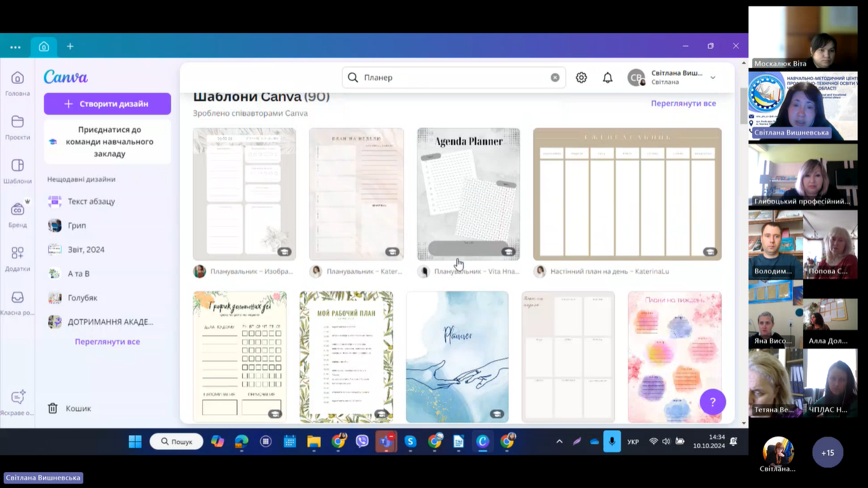Open the Agenda Planner template thumbnail
This screenshot has height=488, width=868.
[468, 194]
